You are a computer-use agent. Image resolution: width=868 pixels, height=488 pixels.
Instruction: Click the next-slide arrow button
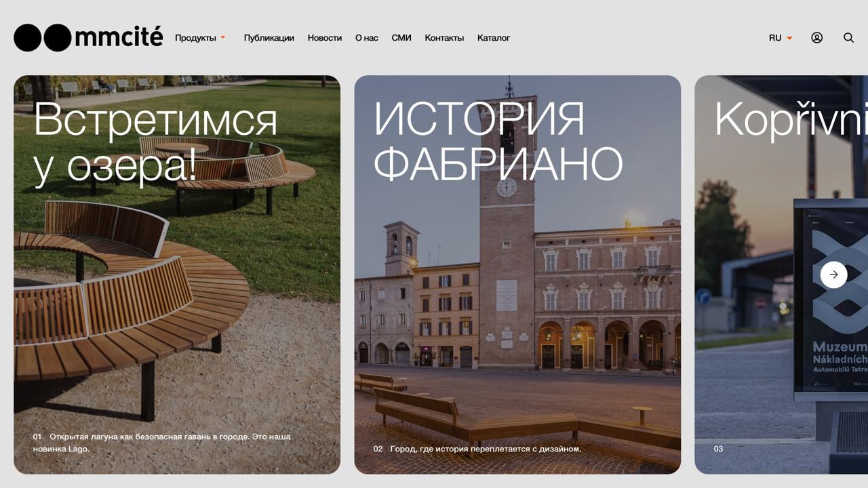(x=833, y=274)
